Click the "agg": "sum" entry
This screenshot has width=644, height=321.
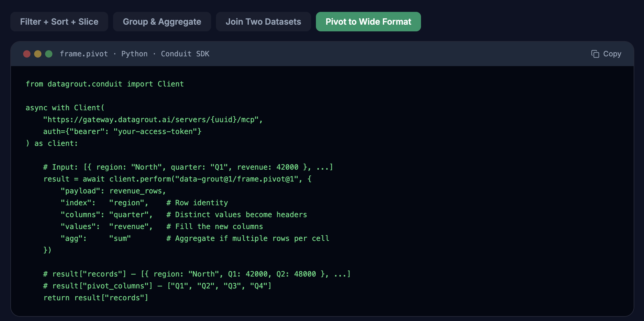point(96,238)
